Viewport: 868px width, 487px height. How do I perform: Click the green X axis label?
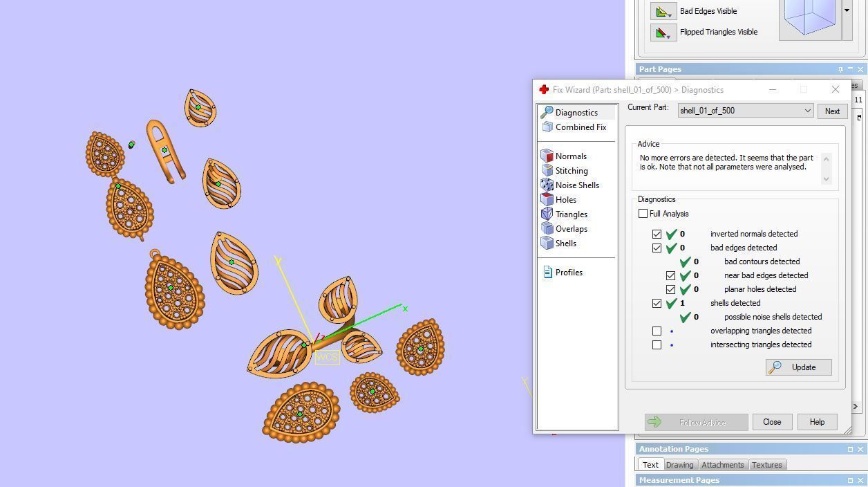point(405,309)
